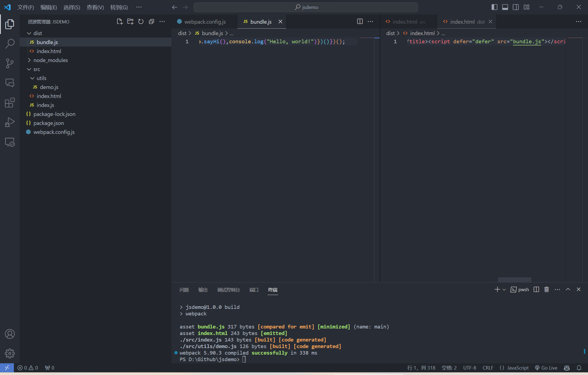
Task: Switch to the webpack.config.js tab
Action: click(205, 22)
